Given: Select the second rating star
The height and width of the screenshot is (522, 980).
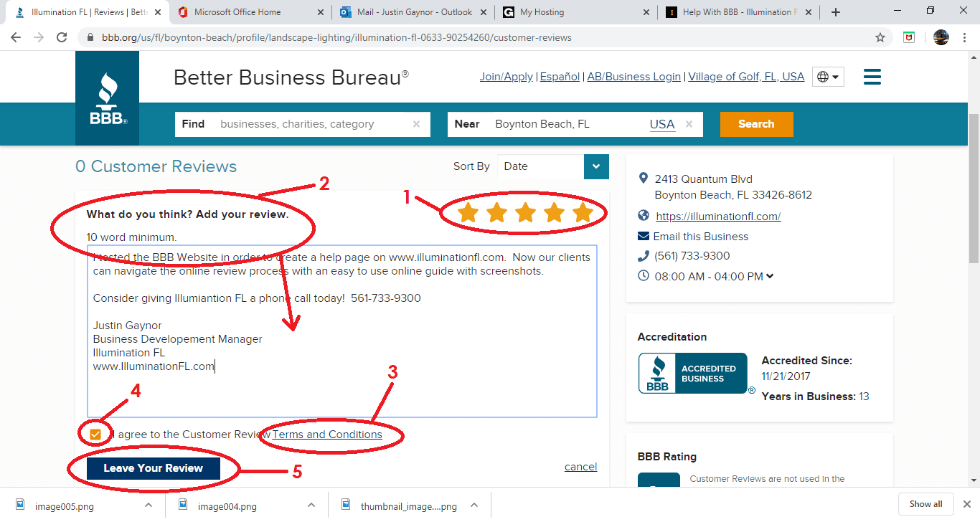Looking at the screenshot, I should point(496,212).
